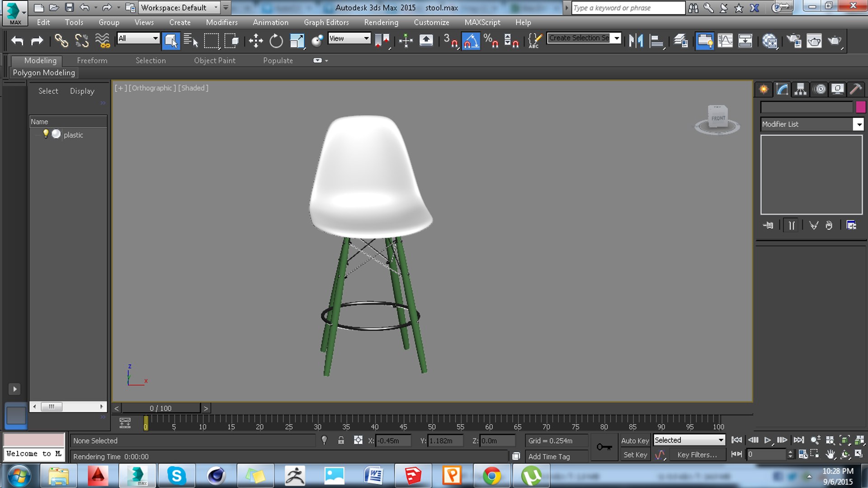Viewport: 868px width, 488px height.
Task: Activate Select and Uniform Scale tool
Action: [x=297, y=41]
